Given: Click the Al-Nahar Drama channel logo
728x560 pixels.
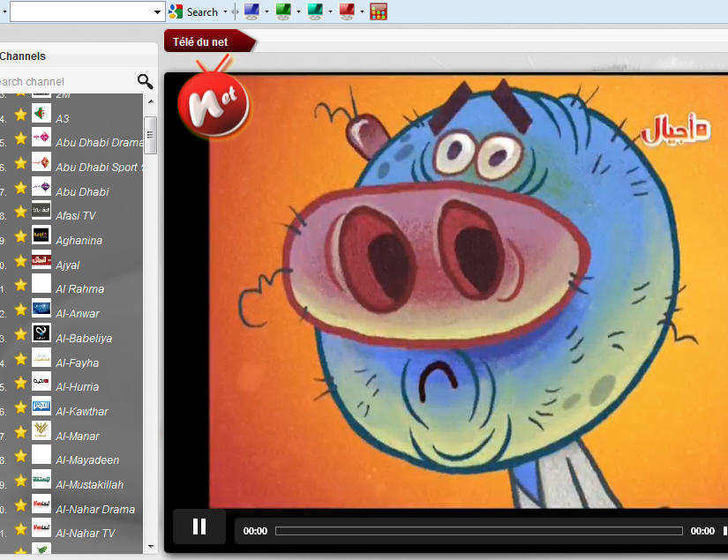Looking at the screenshot, I should point(41,504).
